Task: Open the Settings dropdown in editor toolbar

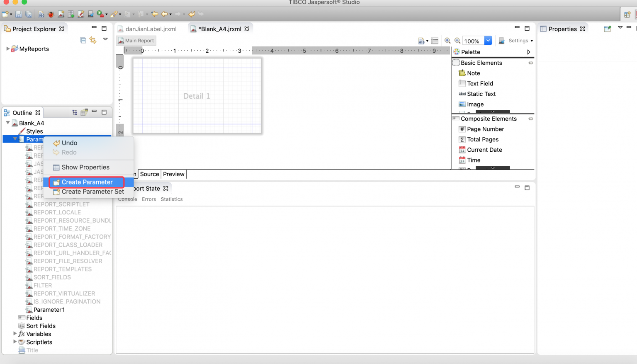Action: pos(520,41)
